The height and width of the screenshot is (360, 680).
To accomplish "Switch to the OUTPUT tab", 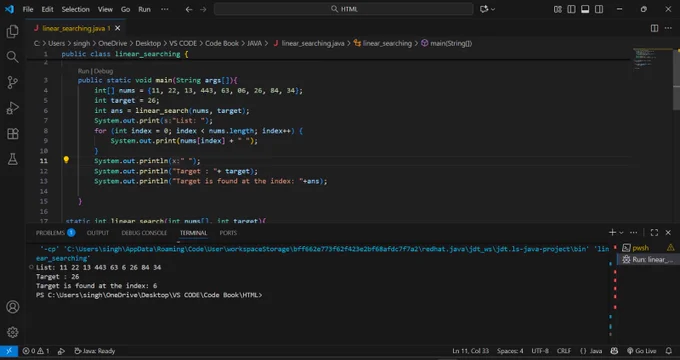I will (x=98, y=233).
